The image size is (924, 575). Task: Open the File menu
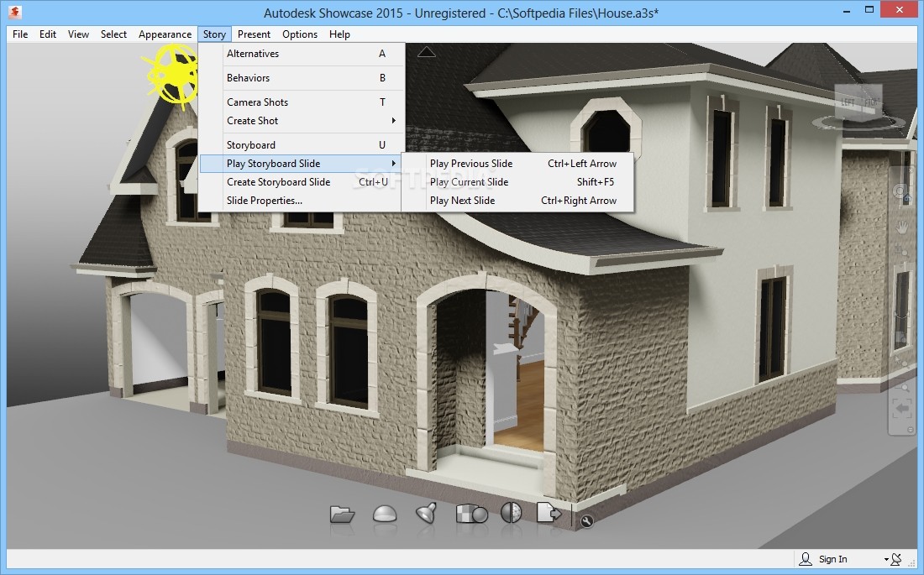20,34
